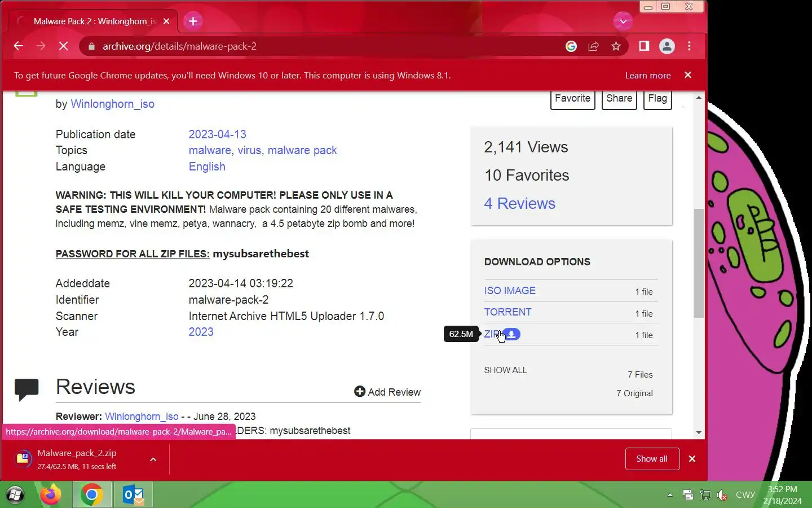Viewport: 812px width, 508px height.
Task: Click the archive.org address bar URL
Action: tap(179, 46)
